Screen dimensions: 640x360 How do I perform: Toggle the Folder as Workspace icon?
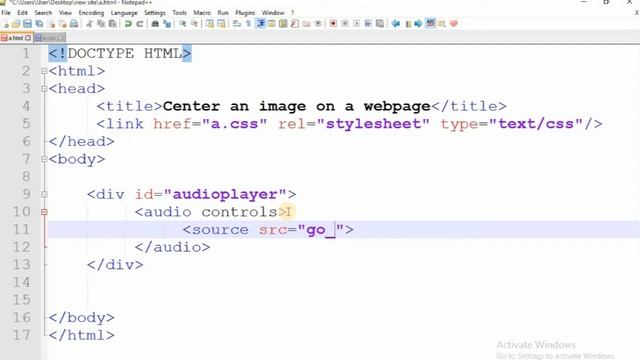(306, 24)
